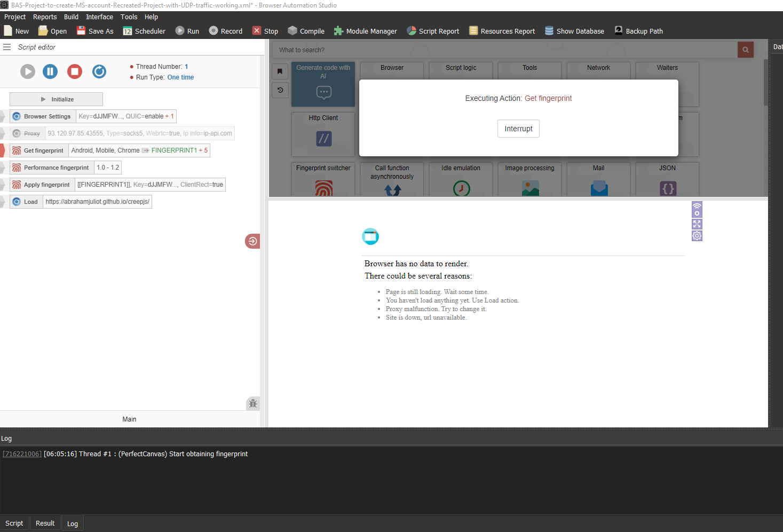Switch to the Result tab
This screenshot has height=532, width=783.
point(45,523)
